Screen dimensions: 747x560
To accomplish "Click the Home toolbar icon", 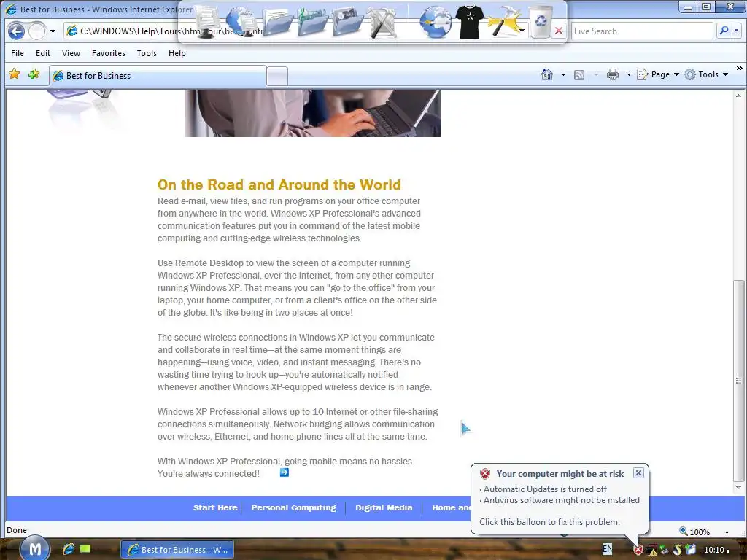I will click(547, 74).
